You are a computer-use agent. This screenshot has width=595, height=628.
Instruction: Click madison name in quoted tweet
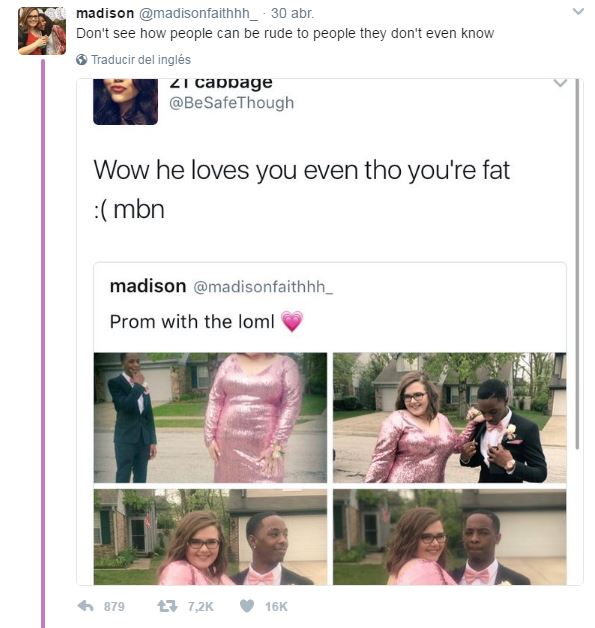(x=148, y=286)
